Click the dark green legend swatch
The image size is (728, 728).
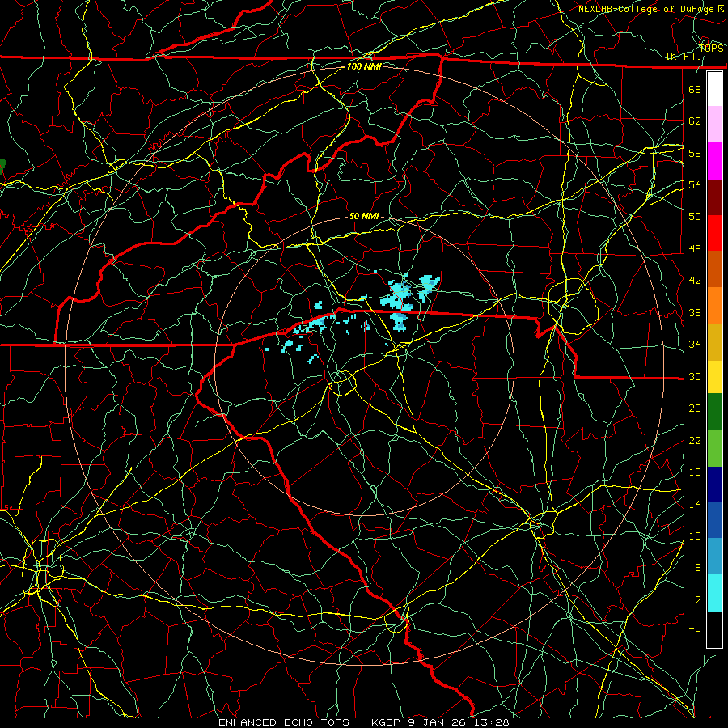pos(714,412)
